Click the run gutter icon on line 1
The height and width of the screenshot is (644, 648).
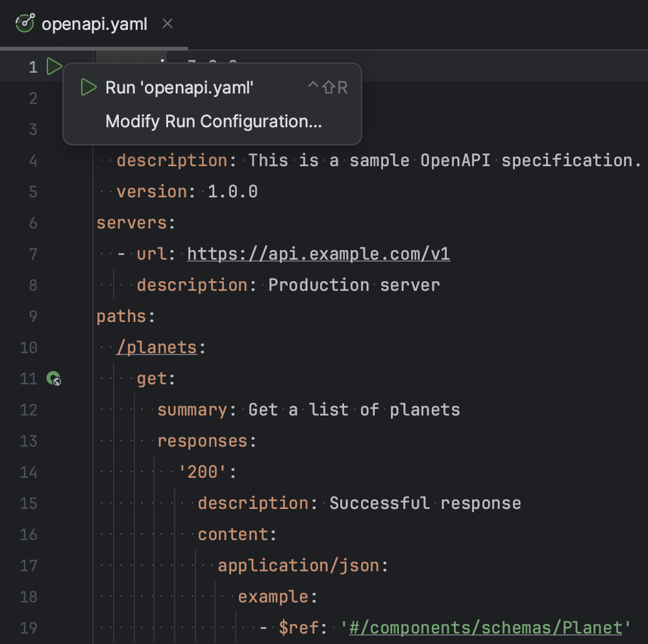pos(55,66)
